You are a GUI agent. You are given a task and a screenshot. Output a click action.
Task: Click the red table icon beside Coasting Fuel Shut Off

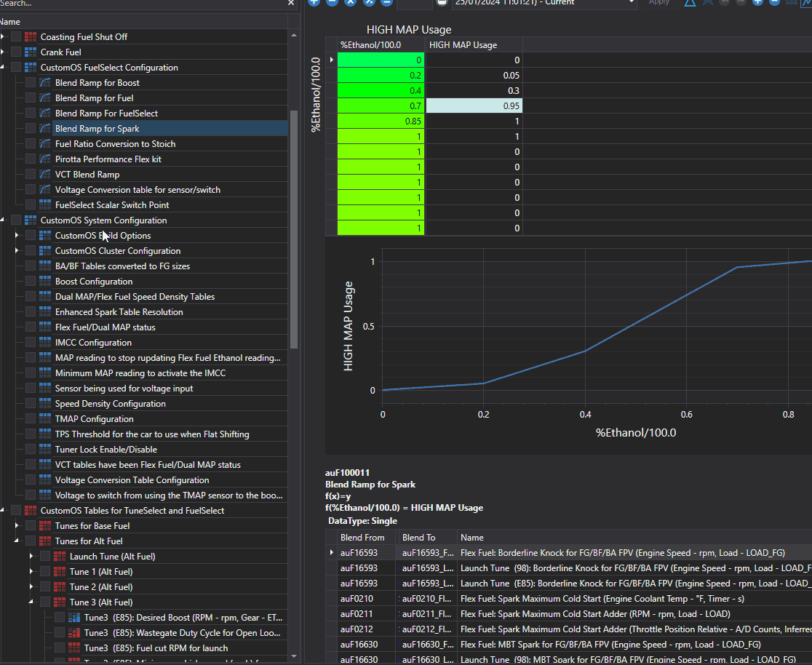coord(31,37)
